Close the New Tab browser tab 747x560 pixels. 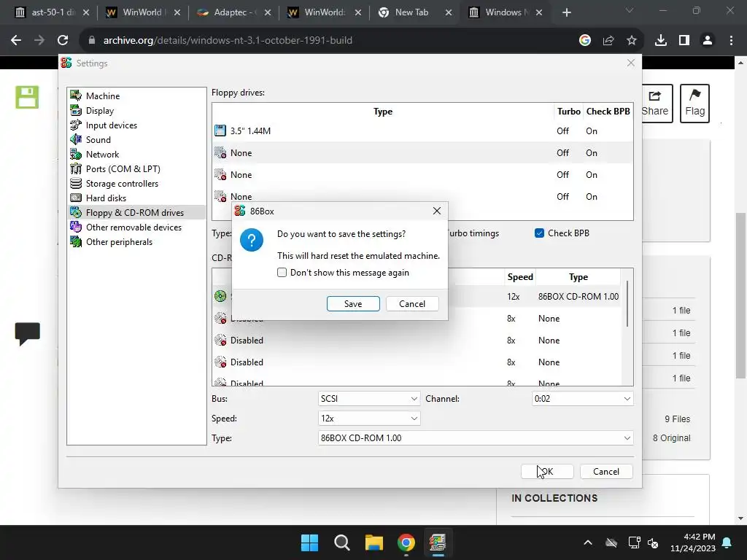pos(449,12)
